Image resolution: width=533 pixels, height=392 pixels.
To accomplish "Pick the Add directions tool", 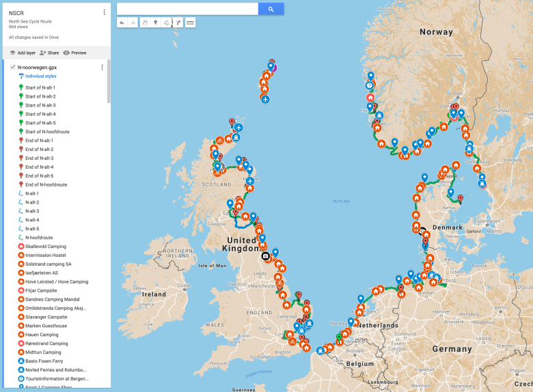I will coord(178,23).
